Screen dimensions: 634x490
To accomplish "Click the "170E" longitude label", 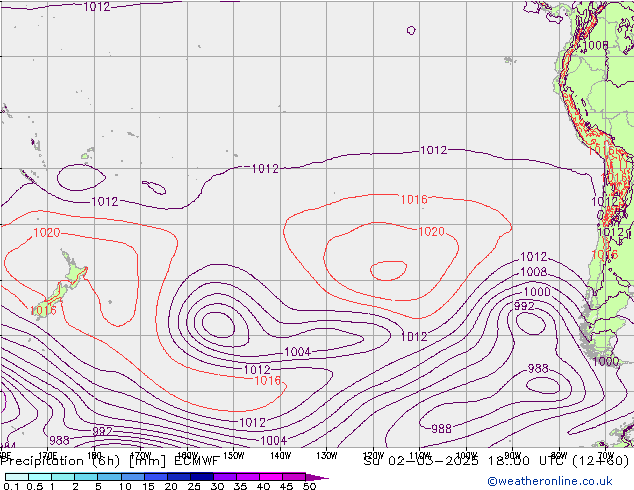I will [x=47, y=456].
